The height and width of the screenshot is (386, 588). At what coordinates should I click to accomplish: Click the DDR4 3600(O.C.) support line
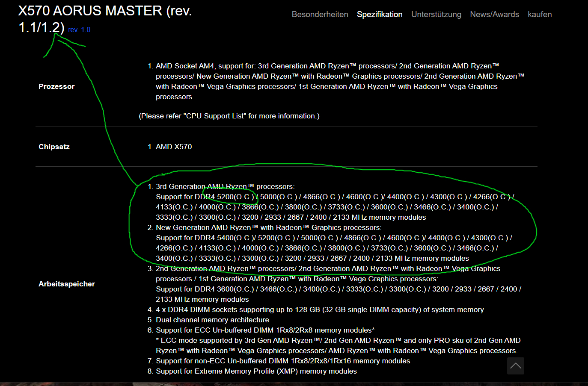coord(339,289)
